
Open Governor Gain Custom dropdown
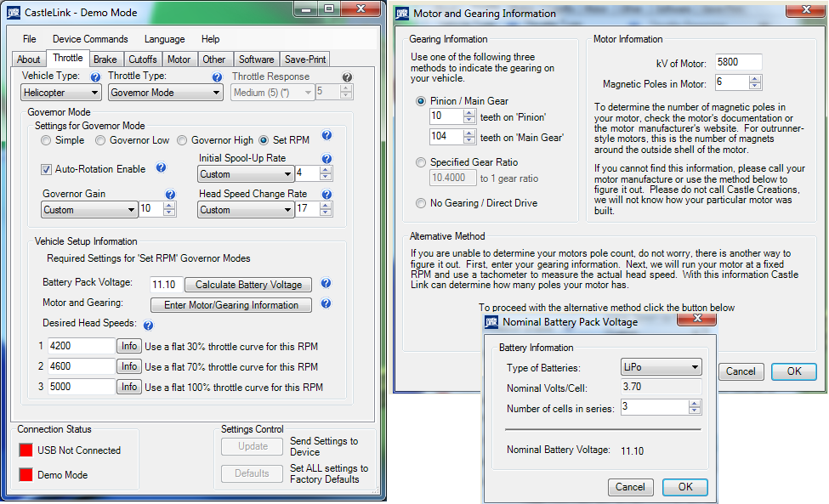[89, 210]
